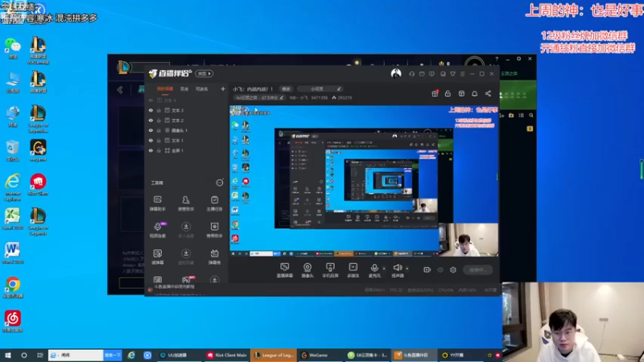Download the 多人连麦 tool
Viewport: 644px width, 362px height.
tap(186, 230)
